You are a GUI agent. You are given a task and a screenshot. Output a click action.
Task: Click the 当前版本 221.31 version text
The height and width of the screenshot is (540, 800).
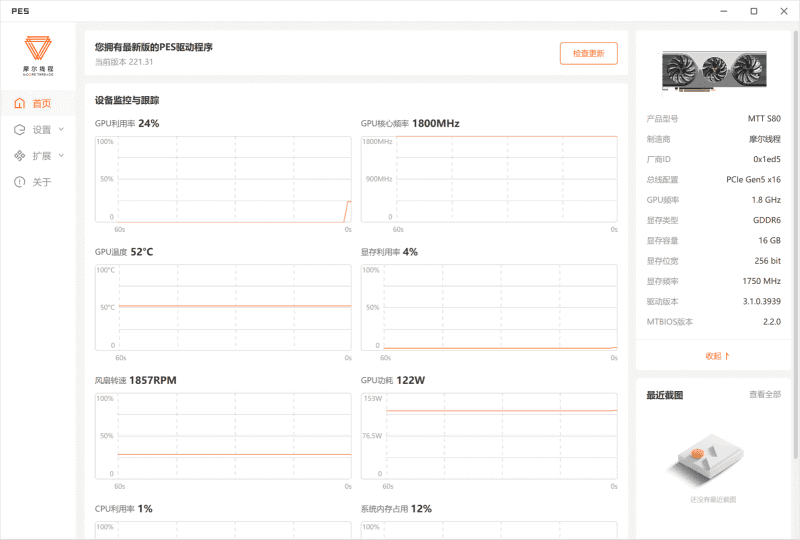tap(124, 62)
